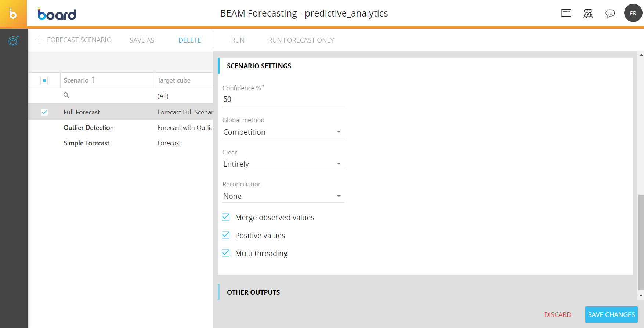Click the Confidence % input field
Viewport: 644px width, 328px height.
283,99
